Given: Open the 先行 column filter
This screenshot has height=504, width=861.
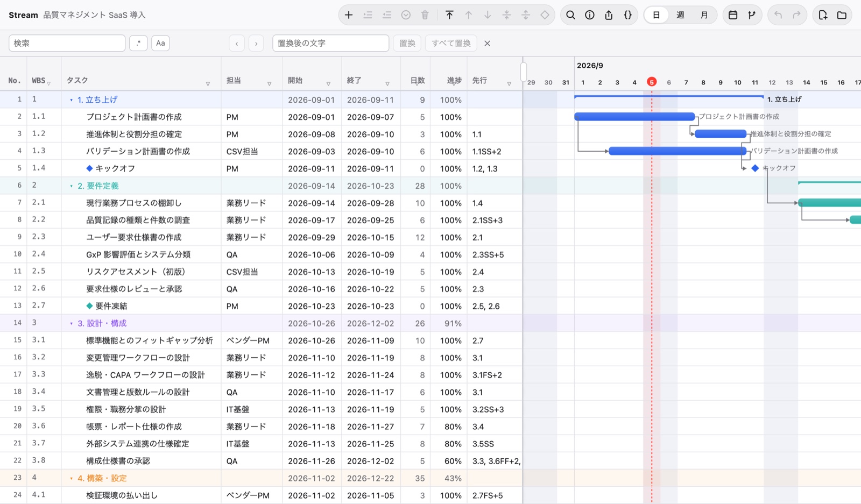Looking at the screenshot, I should pyautogui.click(x=509, y=84).
